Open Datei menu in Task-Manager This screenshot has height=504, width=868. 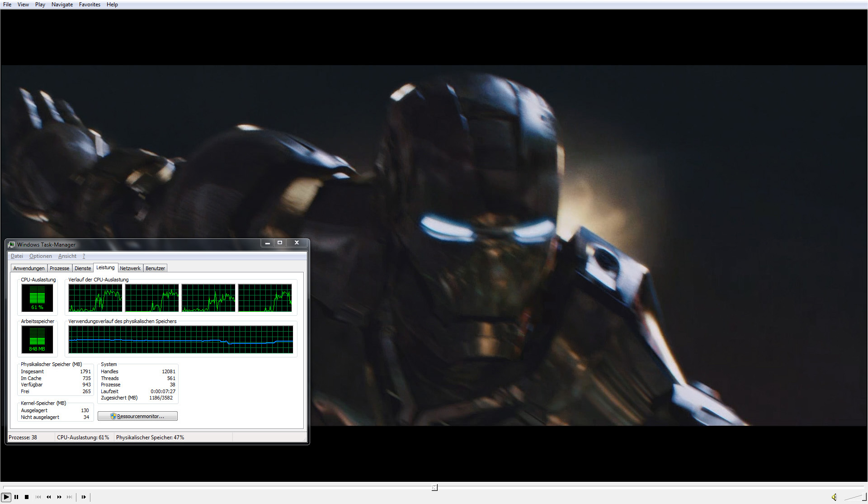[17, 256]
